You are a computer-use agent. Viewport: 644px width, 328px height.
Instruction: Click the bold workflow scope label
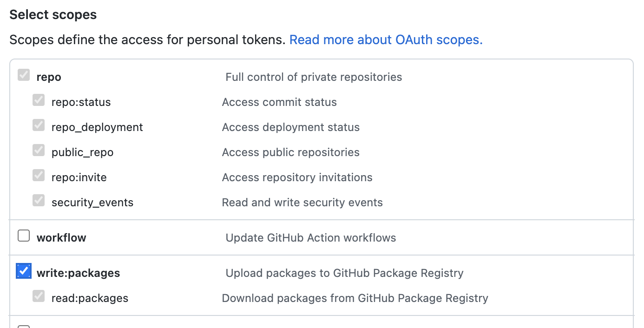tap(61, 238)
